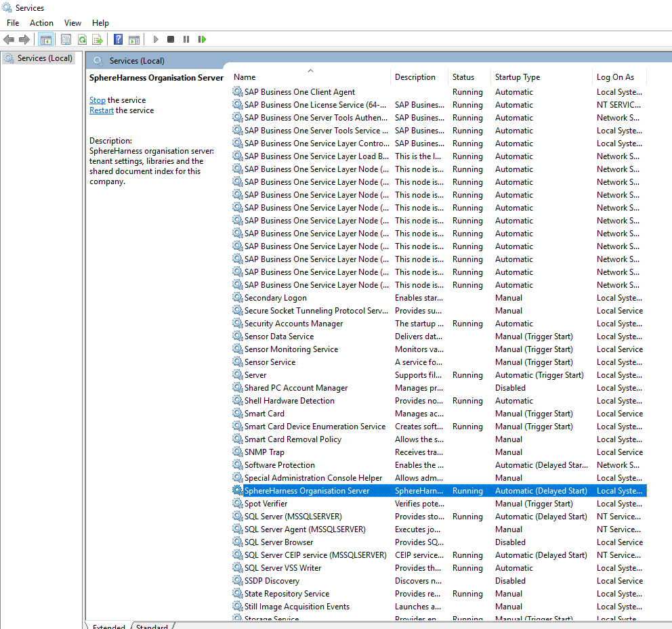Viewport: 672px width, 629px height.
Task: Select Smart Card Device Enumeration Service
Action: [439, 427]
